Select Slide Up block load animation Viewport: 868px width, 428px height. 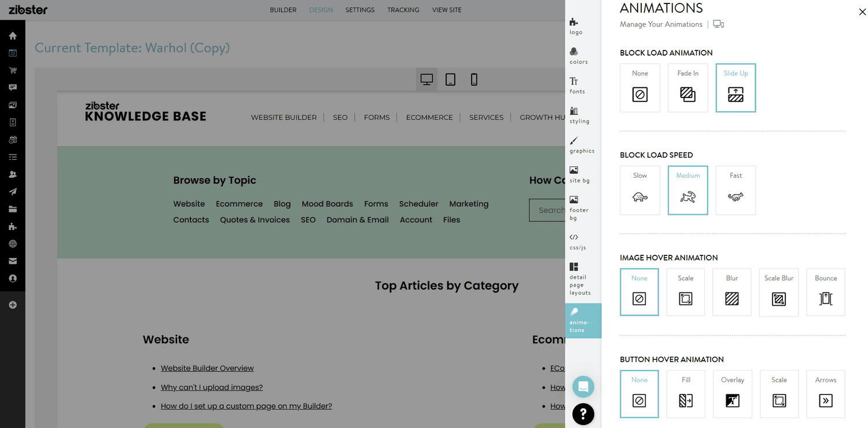pos(736,88)
